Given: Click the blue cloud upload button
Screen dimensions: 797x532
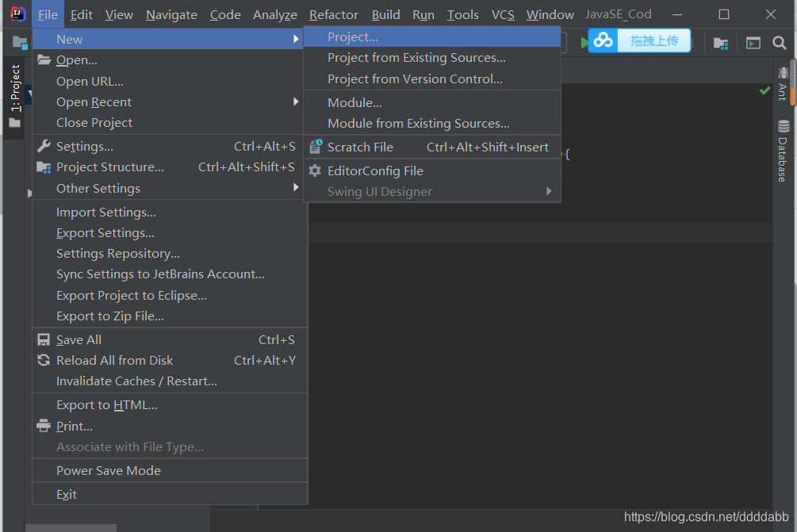Looking at the screenshot, I should click(639, 41).
